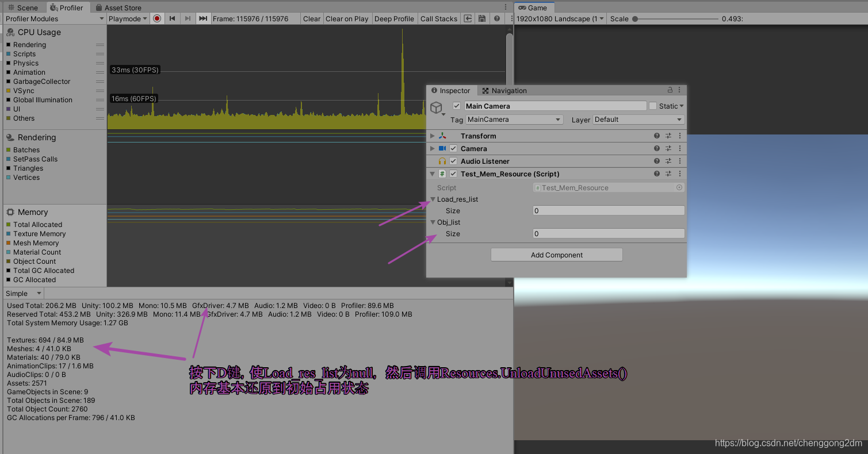Collapse the Load_res_list foldout
This screenshot has height=454, width=868.
tap(433, 199)
